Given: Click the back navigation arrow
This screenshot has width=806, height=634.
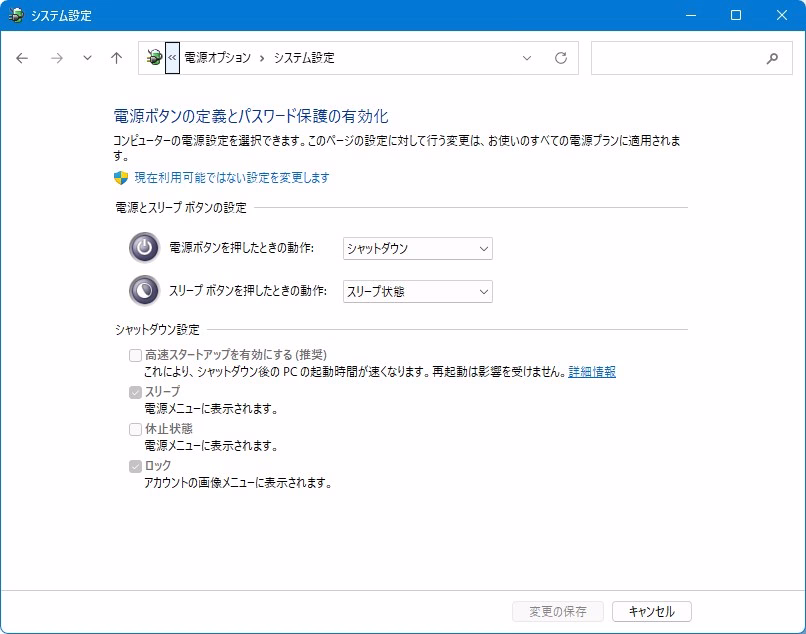Looking at the screenshot, I should coord(23,58).
